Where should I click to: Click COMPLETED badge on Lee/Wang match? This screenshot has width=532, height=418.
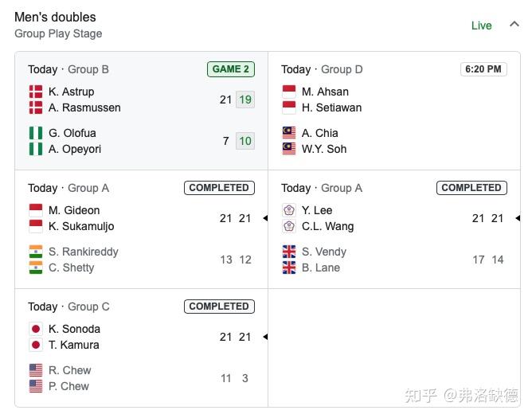point(471,188)
